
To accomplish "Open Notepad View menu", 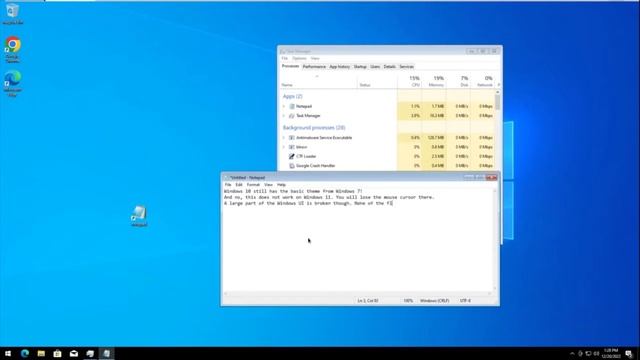I will tap(268, 185).
